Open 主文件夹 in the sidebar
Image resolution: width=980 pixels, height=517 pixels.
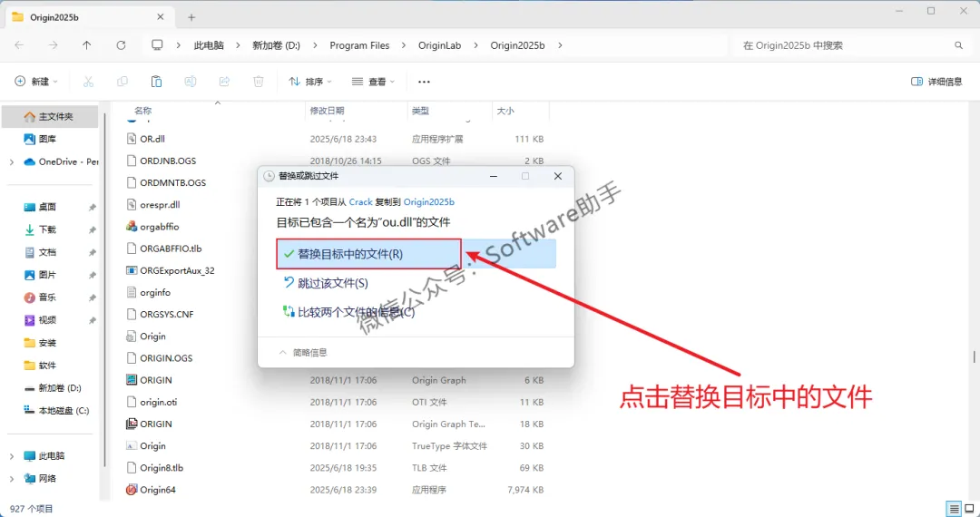click(50, 117)
